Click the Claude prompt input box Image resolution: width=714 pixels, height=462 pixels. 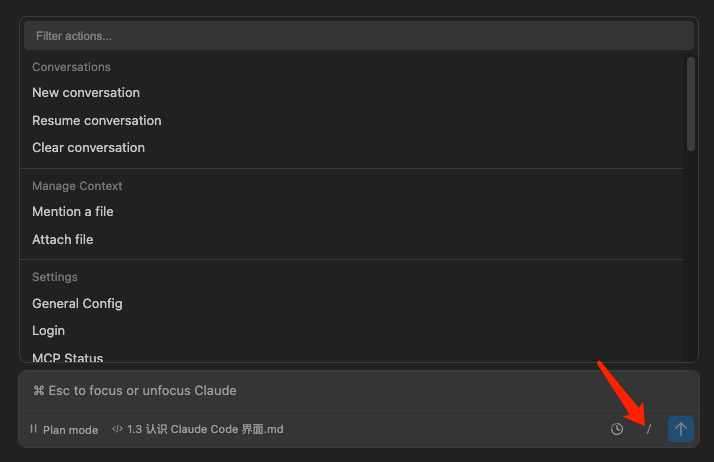click(358, 390)
